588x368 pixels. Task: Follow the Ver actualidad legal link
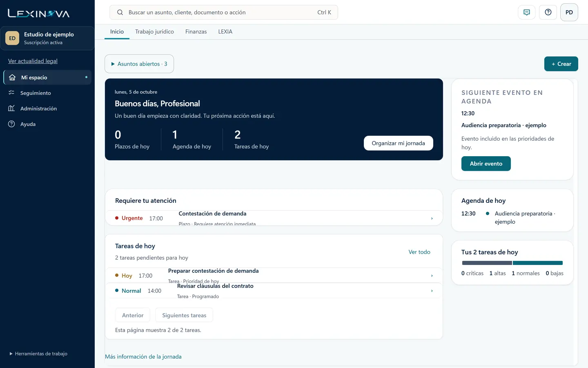(x=33, y=61)
